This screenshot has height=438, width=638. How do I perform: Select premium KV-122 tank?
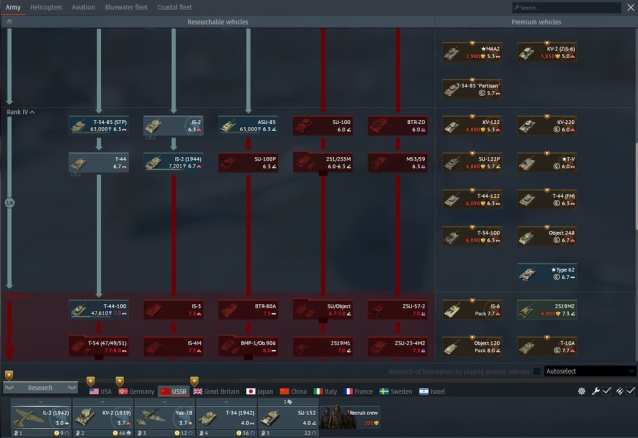click(x=473, y=125)
